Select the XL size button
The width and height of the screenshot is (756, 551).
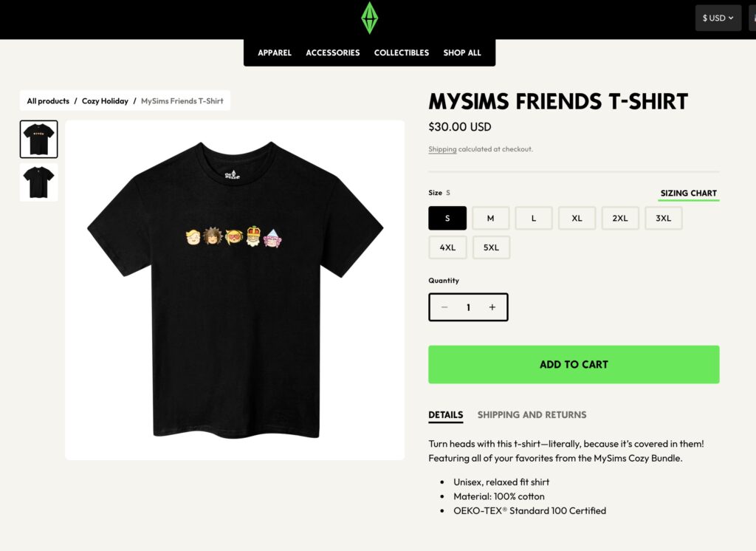[x=577, y=219]
